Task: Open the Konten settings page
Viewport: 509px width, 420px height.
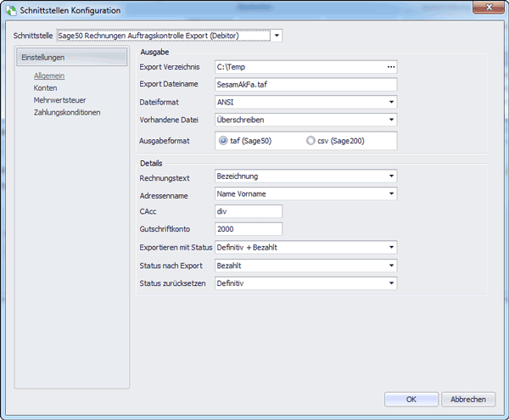Action: tap(45, 88)
